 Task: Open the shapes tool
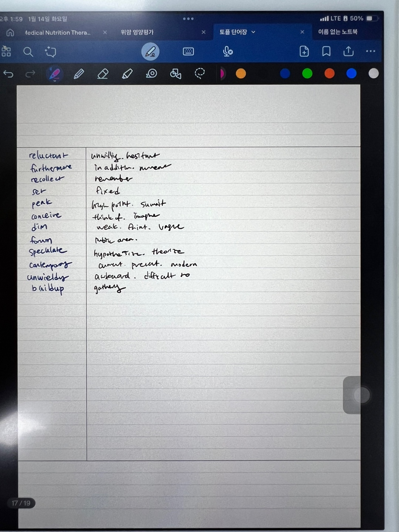(x=175, y=74)
